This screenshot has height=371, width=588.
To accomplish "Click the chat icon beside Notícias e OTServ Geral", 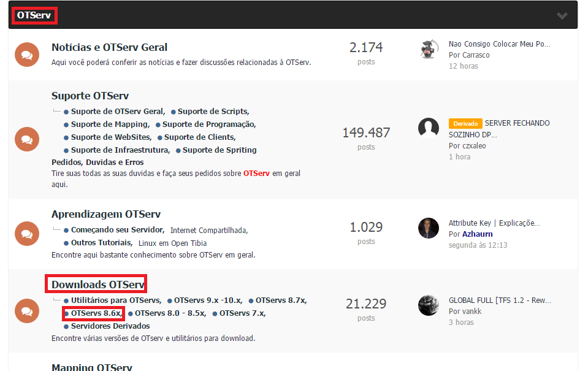I will (x=27, y=55).
